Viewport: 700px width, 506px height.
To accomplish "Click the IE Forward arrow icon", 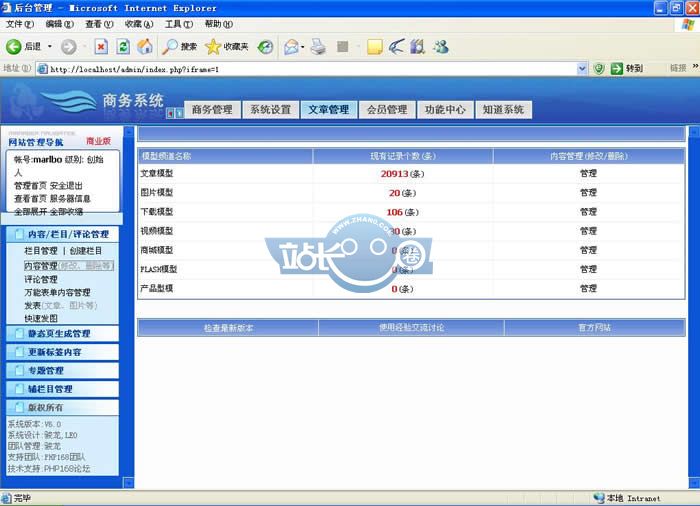I will click(69, 46).
